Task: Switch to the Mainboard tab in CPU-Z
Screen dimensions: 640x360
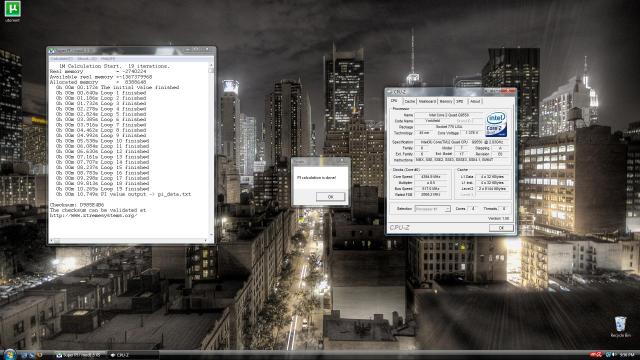Action: (427, 101)
